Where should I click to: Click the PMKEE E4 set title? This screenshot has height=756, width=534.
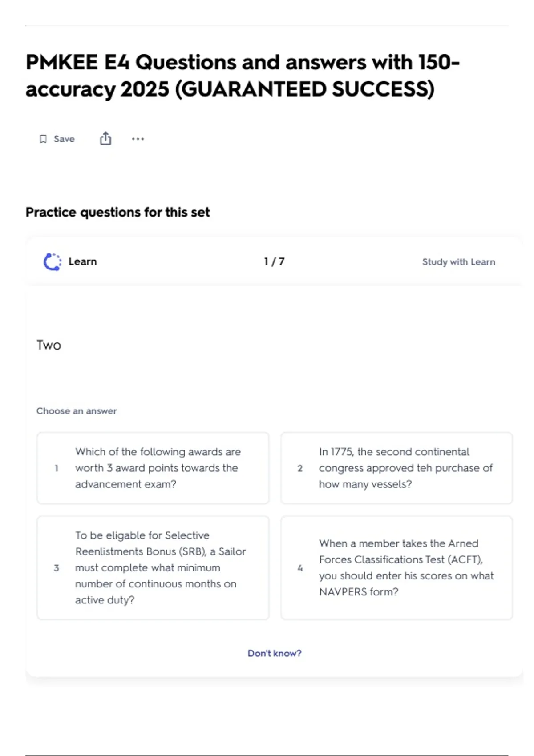click(x=243, y=76)
